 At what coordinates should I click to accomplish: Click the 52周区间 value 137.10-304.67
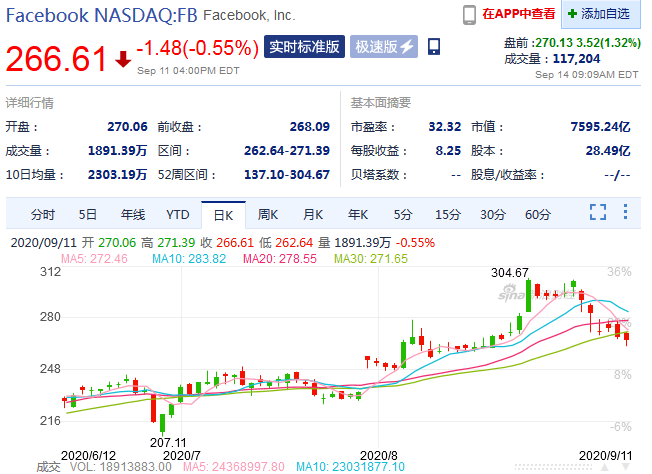[287, 175]
